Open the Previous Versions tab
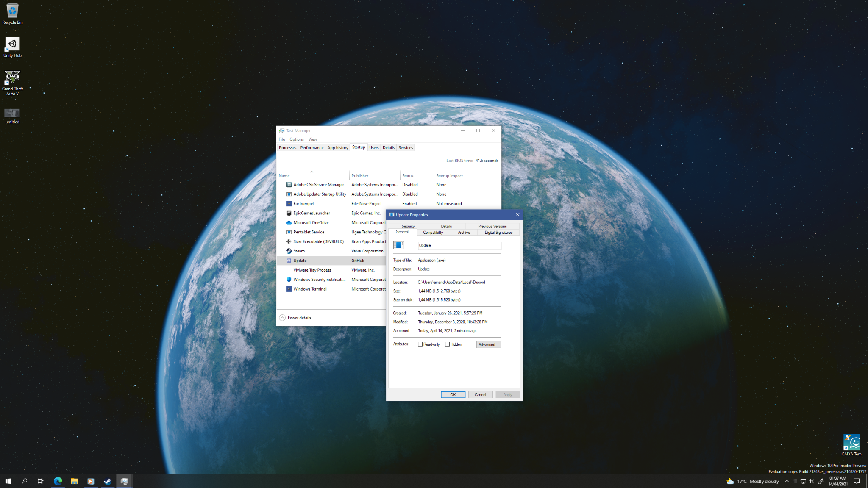The image size is (868, 488). tap(492, 226)
